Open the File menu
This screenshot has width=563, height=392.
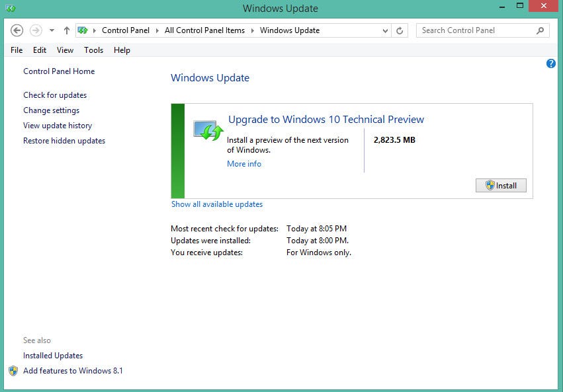coord(16,50)
